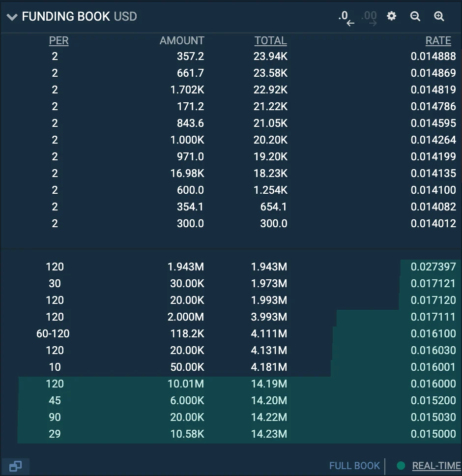Click offer amount 50.00K
462x476 pixels.
tap(187, 367)
